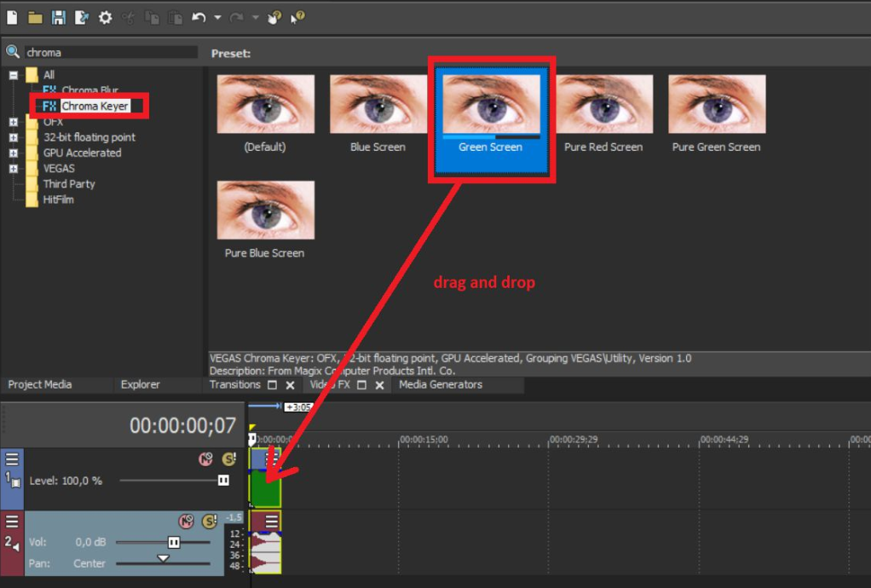Screen dimensions: 871x588
Task: Undock the Transitions window with square icon
Action: pyautogui.click(x=272, y=385)
